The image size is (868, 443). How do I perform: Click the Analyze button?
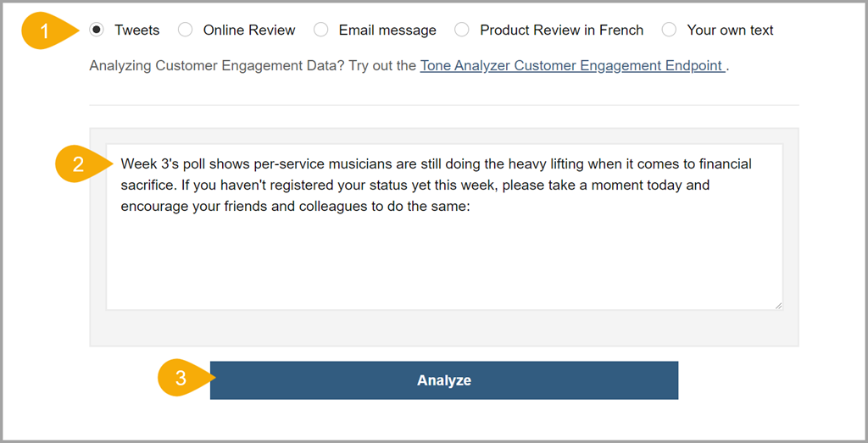444,380
